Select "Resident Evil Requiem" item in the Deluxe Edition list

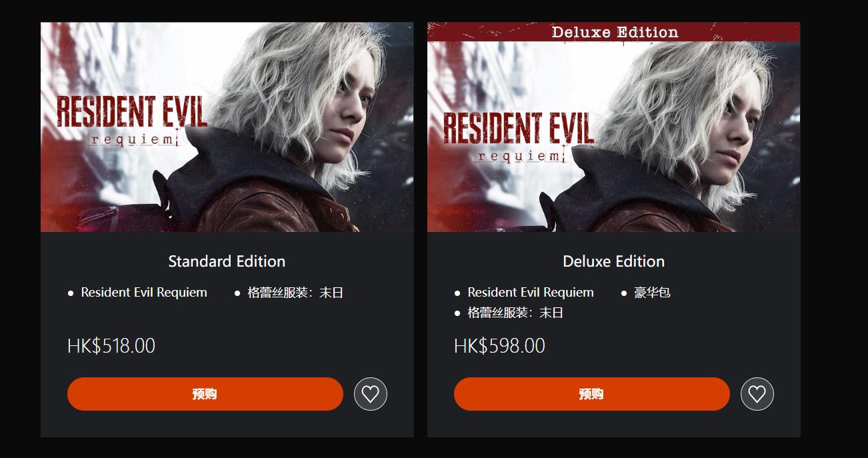531,293
